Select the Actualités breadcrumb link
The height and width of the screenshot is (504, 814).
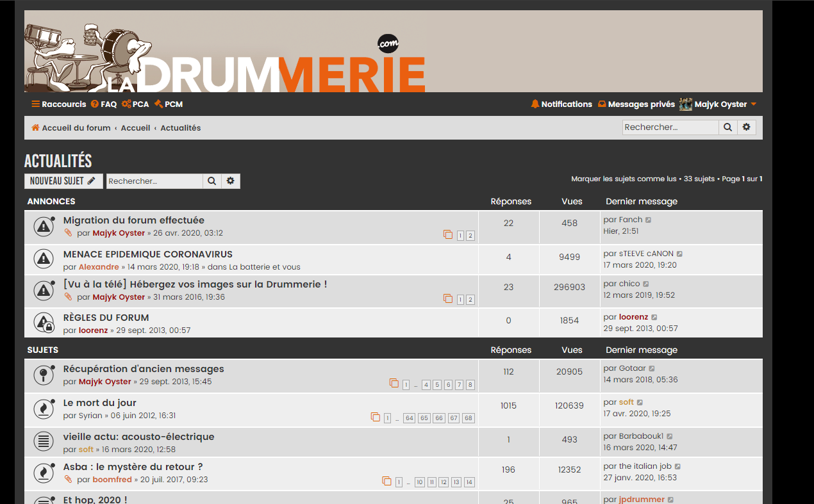pos(181,128)
